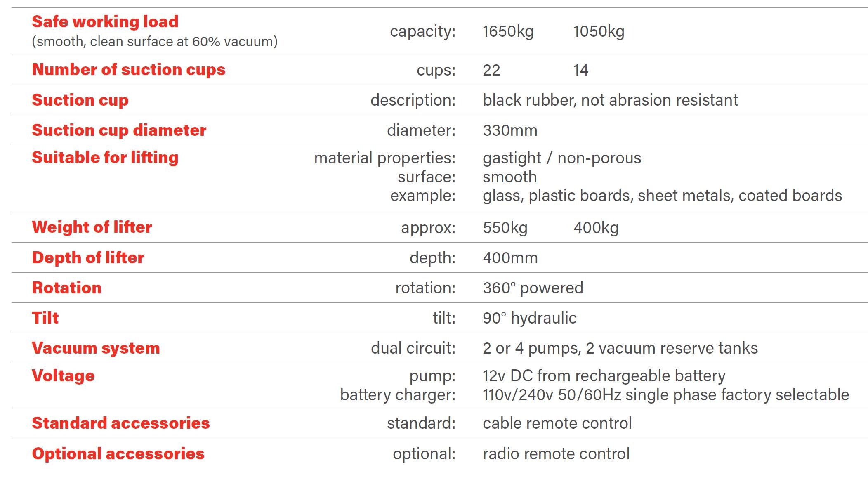Click the 'black rubber, not abrasion resistant' text
The image size is (868, 477).
point(610,100)
